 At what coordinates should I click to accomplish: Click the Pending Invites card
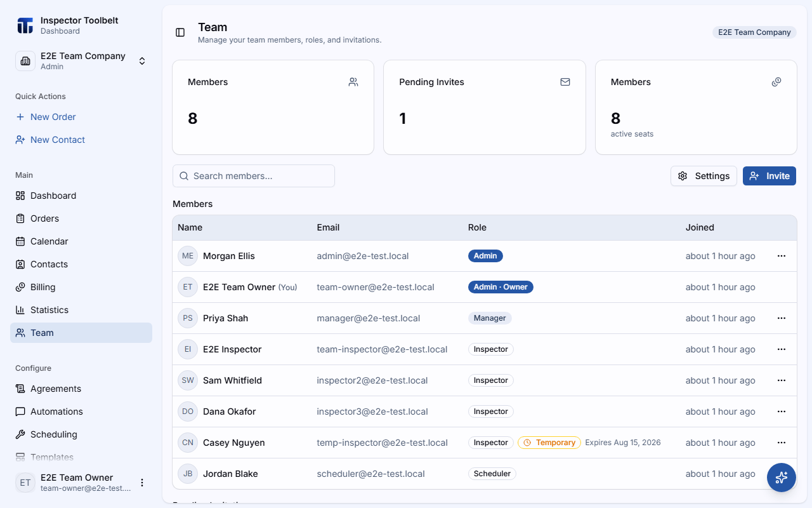[485, 107]
